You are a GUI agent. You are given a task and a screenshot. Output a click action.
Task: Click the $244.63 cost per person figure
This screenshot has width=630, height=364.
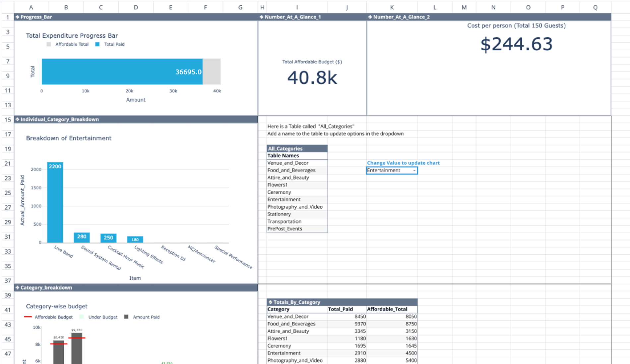point(516,44)
